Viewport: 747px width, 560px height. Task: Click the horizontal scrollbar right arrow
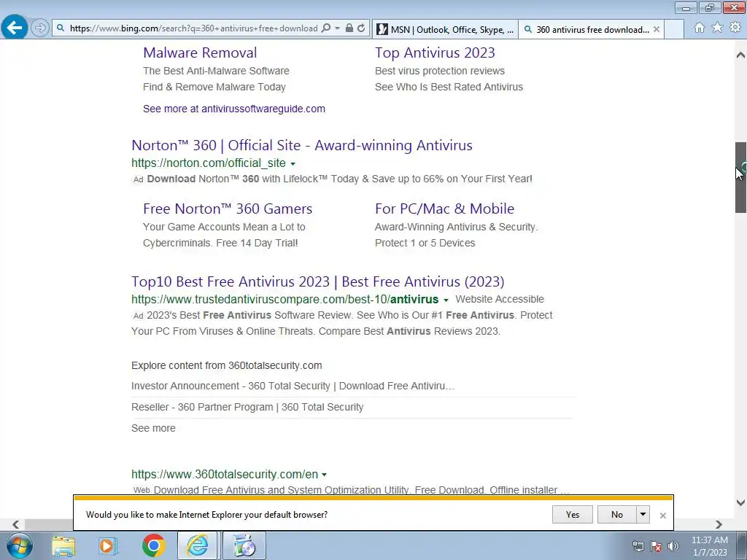(x=719, y=524)
